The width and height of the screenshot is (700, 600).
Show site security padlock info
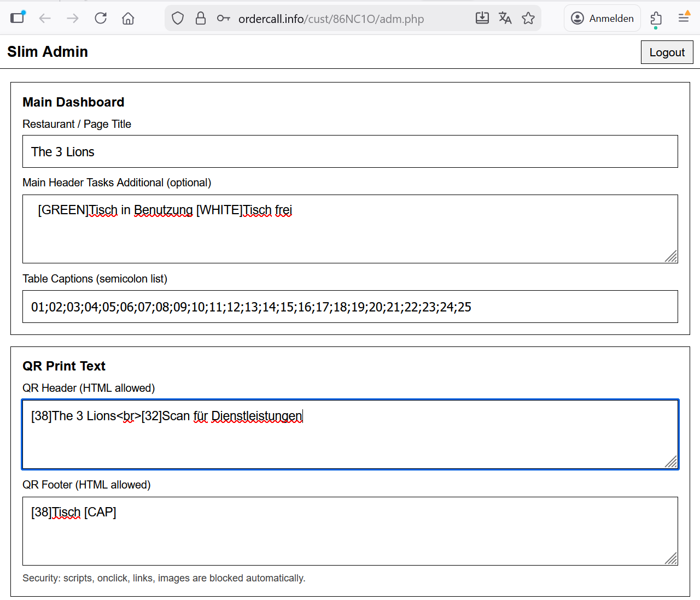tap(201, 19)
